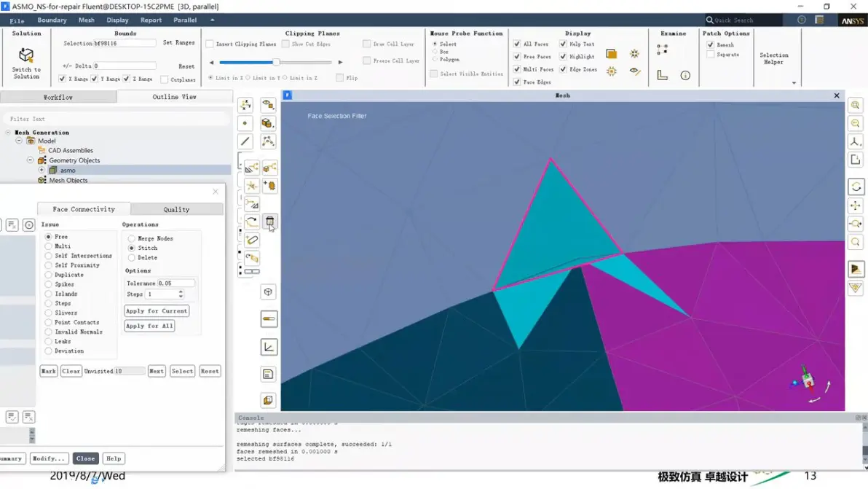
Task: Click the Set Ranges button
Action: 179,43
